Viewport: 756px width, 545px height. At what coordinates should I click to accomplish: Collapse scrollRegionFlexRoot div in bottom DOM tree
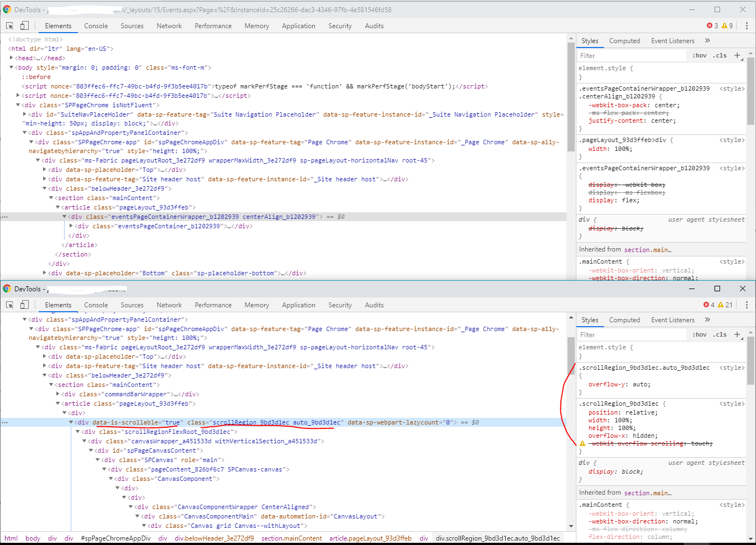pos(78,432)
